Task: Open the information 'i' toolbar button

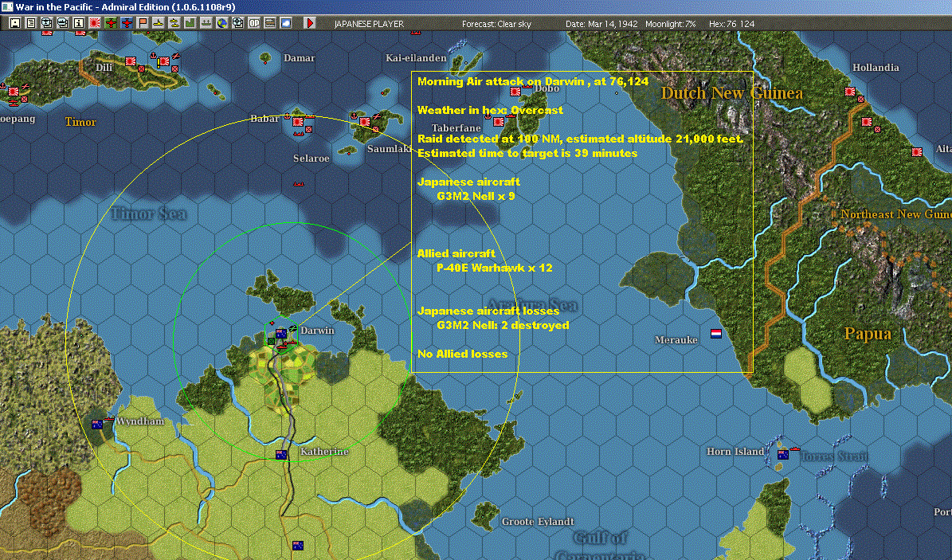Action: click(78, 23)
